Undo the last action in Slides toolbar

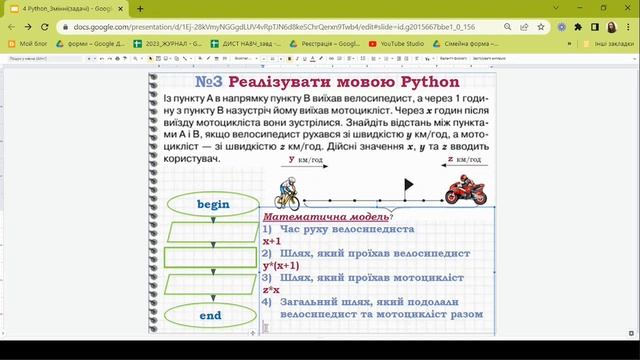(102, 59)
